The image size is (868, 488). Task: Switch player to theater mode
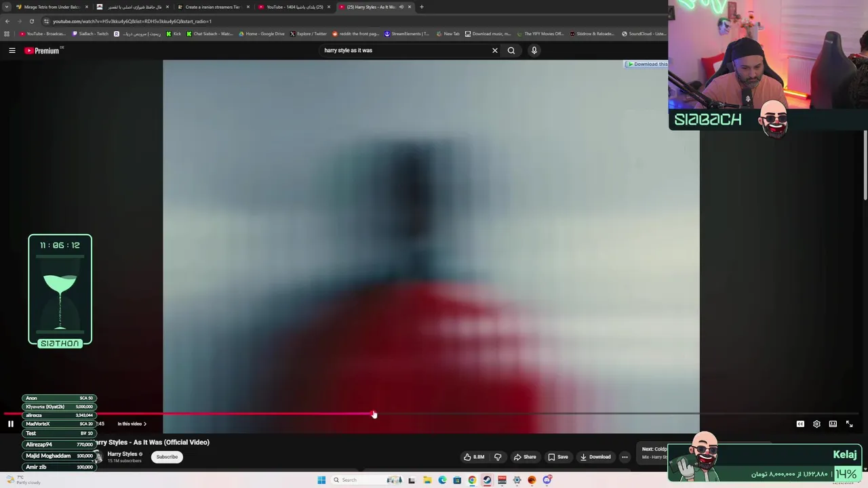tap(833, 424)
